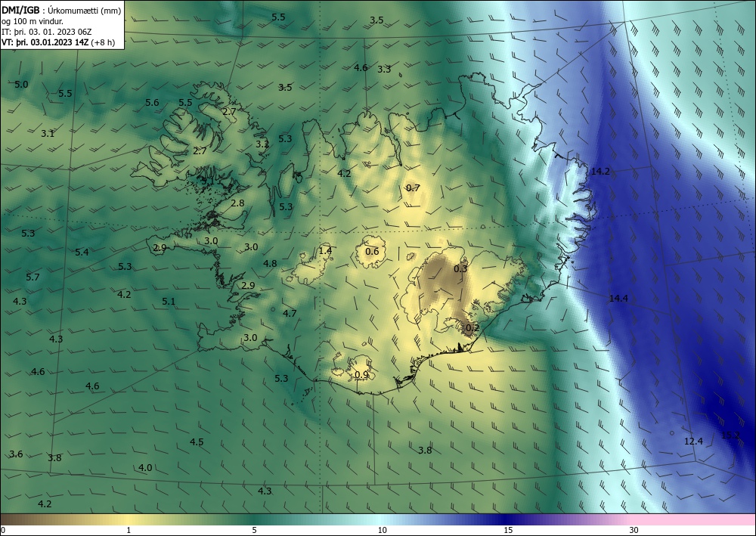Select the 5.4 value label on the map
Image resolution: width=756 pixels, height=536 pixels.
(82, 252)
